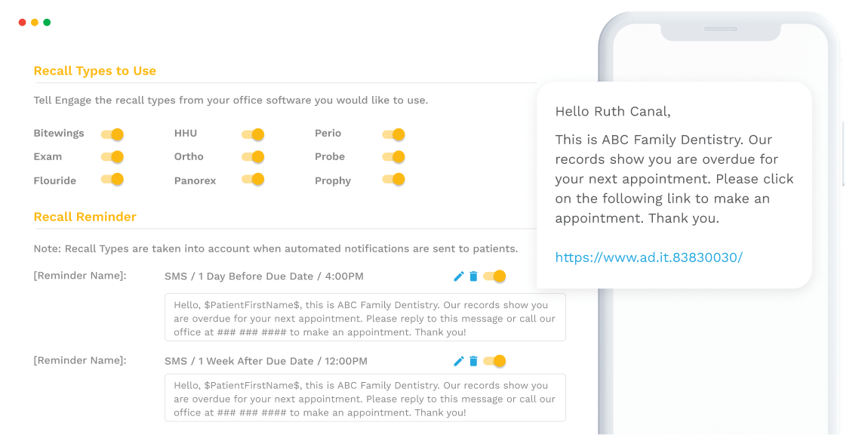Click pencil icon for 1 Week After reminder
The height and width of the screenshot is (435, 868).
[x=458, y=361]
